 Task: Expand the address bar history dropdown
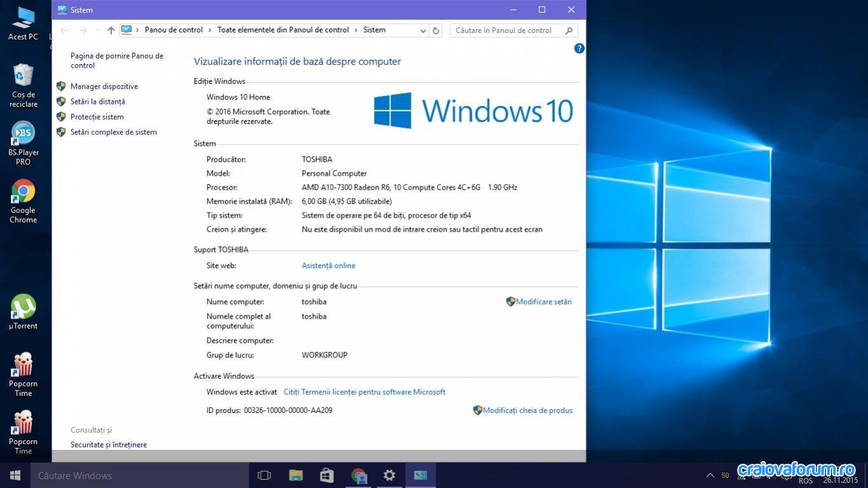pyautogui.click(x=423, y=30)
